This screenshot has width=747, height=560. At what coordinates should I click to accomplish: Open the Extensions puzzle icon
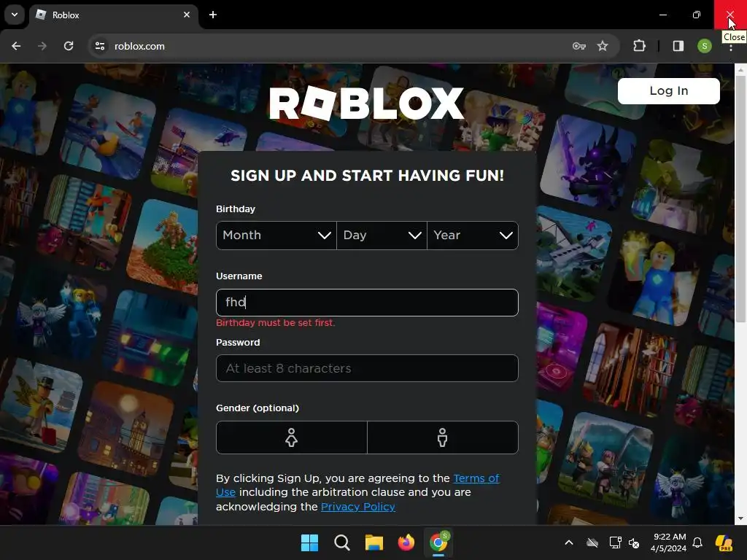point(639,46)
